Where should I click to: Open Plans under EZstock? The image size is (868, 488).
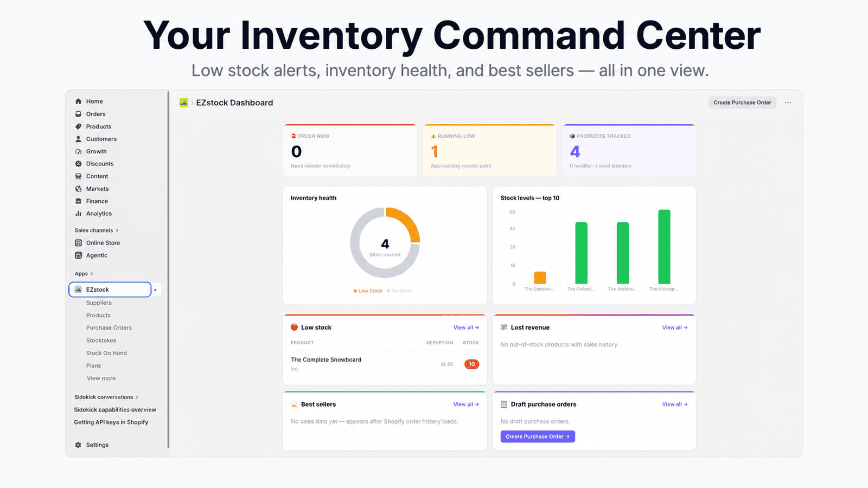(93, 365)
